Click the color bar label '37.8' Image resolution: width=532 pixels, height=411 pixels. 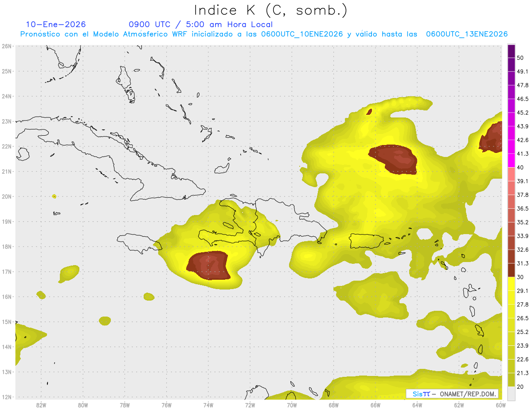[523, 195]
